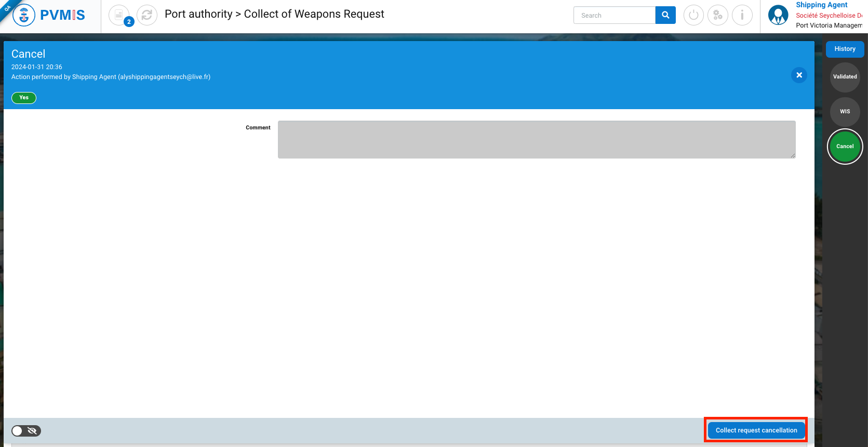Screen dimensions: 868x447
Task: Toggle the hidden-eye visibility switch
Action: [x=26, y=431]
